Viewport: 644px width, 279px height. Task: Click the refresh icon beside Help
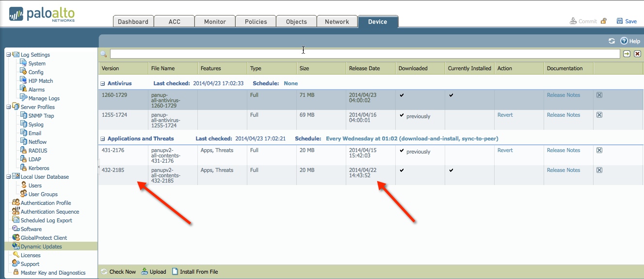point(612,41)
